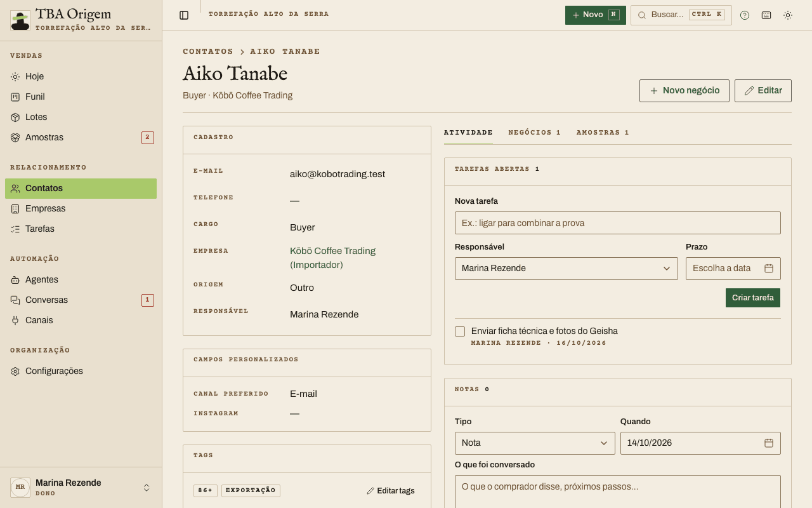Click the email aiko@kobotrading.test
The image size is (812, 508).
tap(337, 174)
